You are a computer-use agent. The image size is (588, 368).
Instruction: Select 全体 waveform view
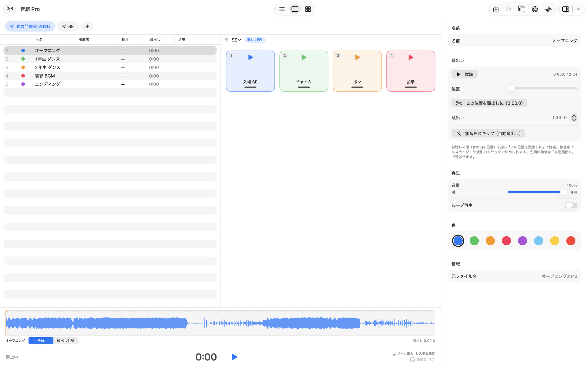[41, 341]
